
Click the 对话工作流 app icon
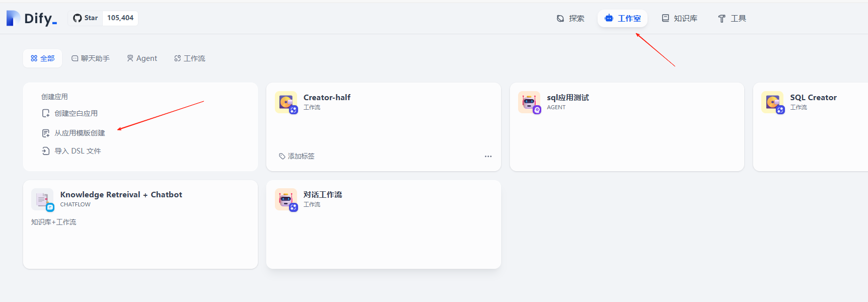tap(286, 199)
